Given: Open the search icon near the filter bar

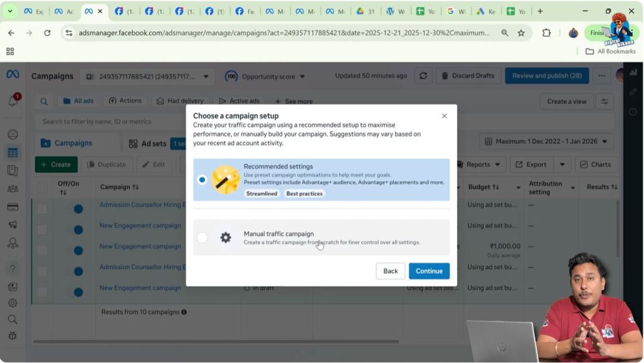Looking at the screenshot, I should (x=43, y=101).
